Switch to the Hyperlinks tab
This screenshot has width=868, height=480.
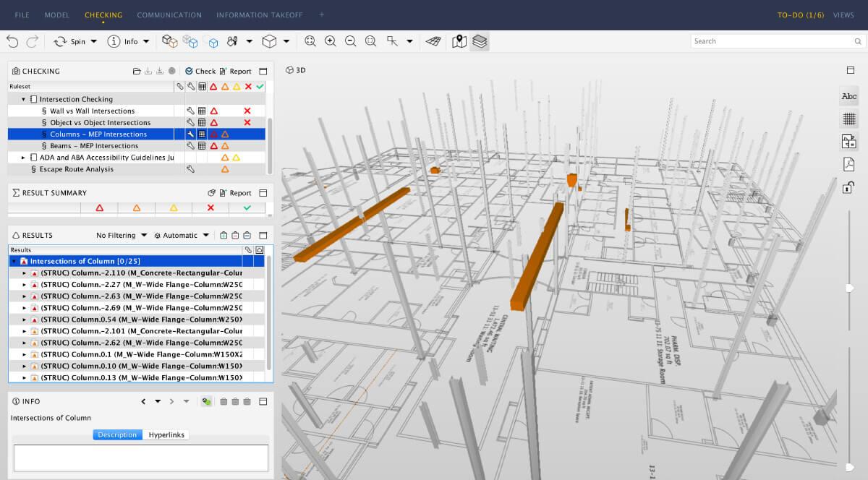coord(166,435)
